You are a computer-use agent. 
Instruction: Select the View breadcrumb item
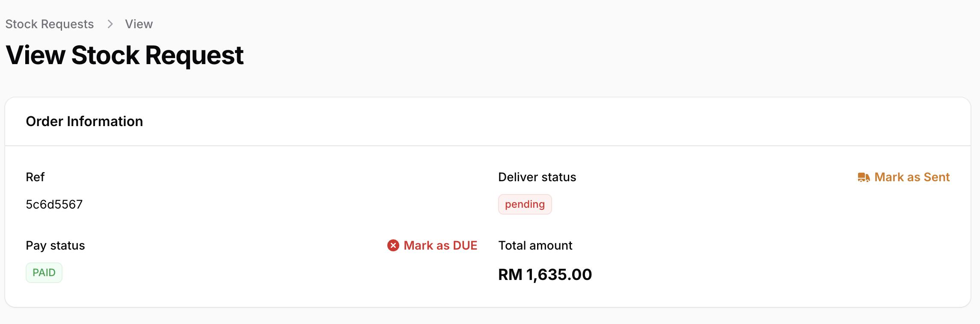(x=138, y=24)
